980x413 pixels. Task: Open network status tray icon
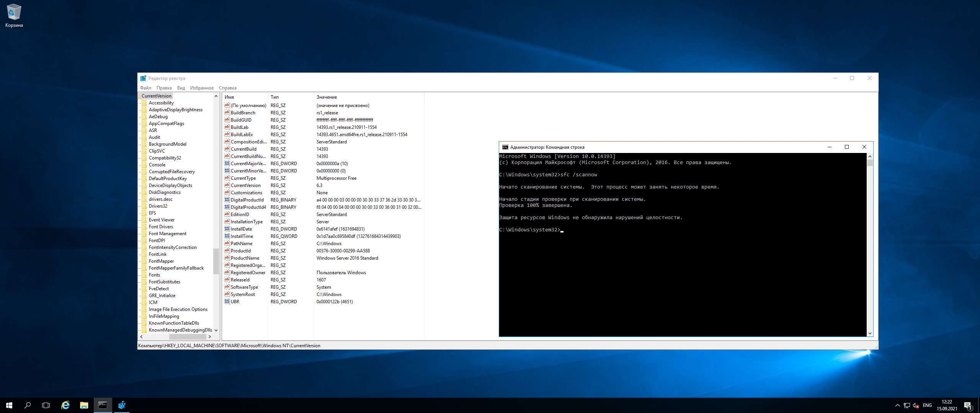[x=906, y=405]
